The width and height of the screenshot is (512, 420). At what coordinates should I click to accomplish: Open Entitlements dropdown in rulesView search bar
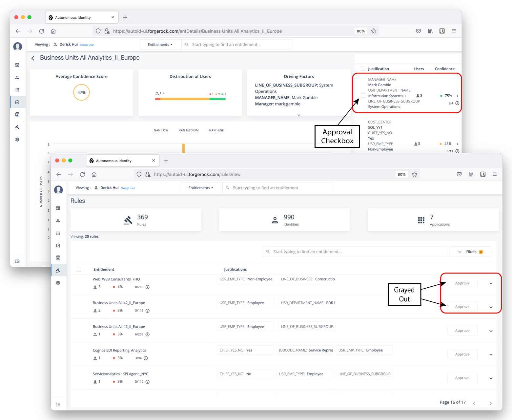tap(201, 188)
